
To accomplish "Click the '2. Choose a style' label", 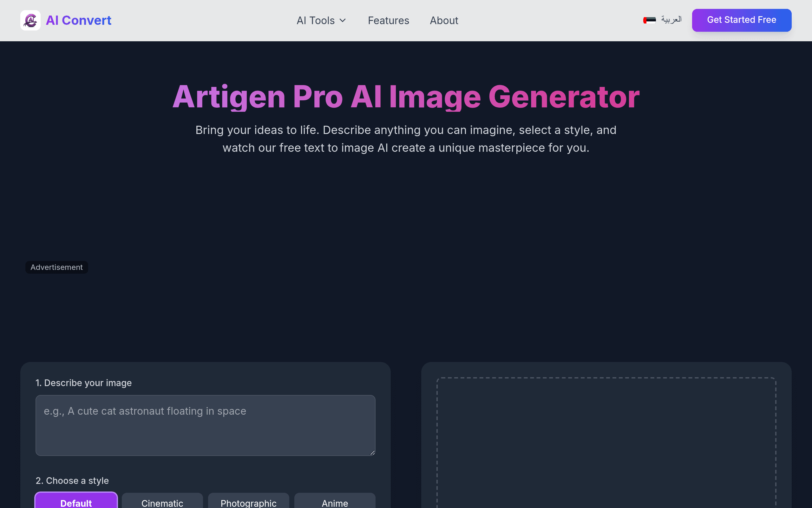I will coord(72,481).
